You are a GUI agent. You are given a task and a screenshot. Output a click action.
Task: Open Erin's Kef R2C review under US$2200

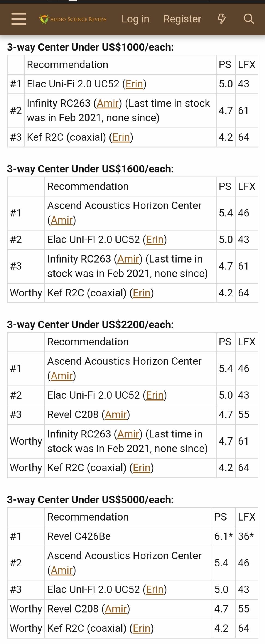[x=142, y=467]
